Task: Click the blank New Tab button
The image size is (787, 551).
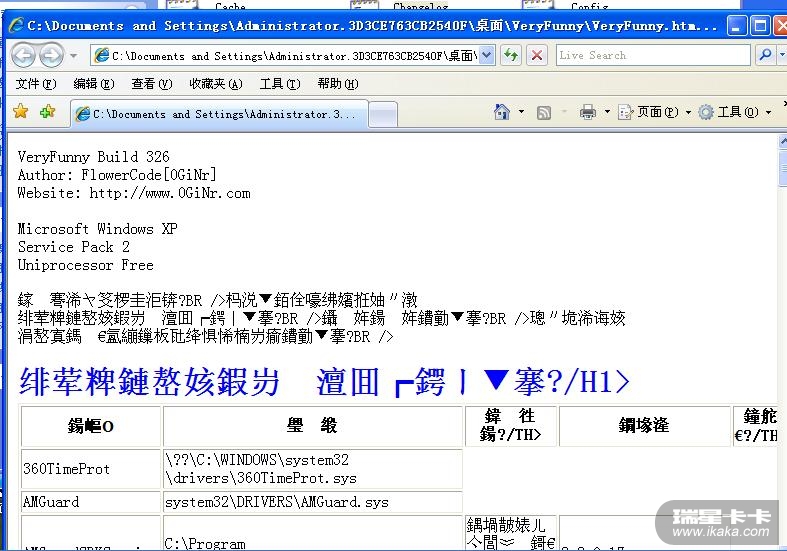Action: (383, 114)
